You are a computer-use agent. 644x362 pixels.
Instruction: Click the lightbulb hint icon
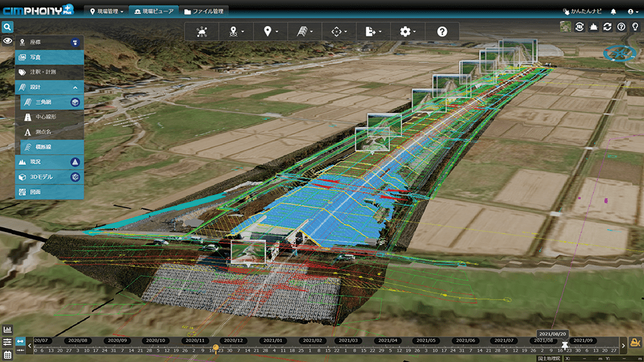coord(635,27)
